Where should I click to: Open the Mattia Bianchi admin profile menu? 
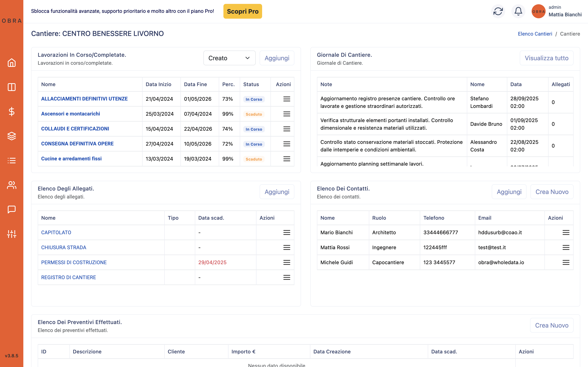[x=556, y=11]
